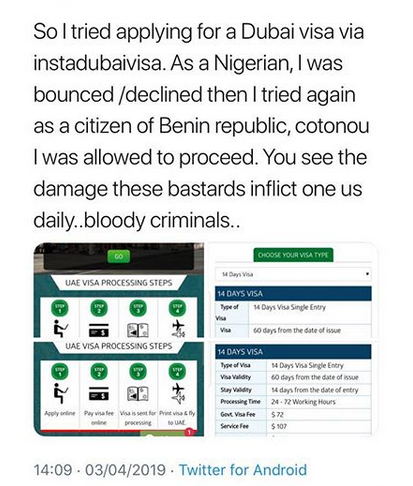This screenshot has width=413, height=486.
Task: Click the Print visa airplane icon
Action: 178,393
